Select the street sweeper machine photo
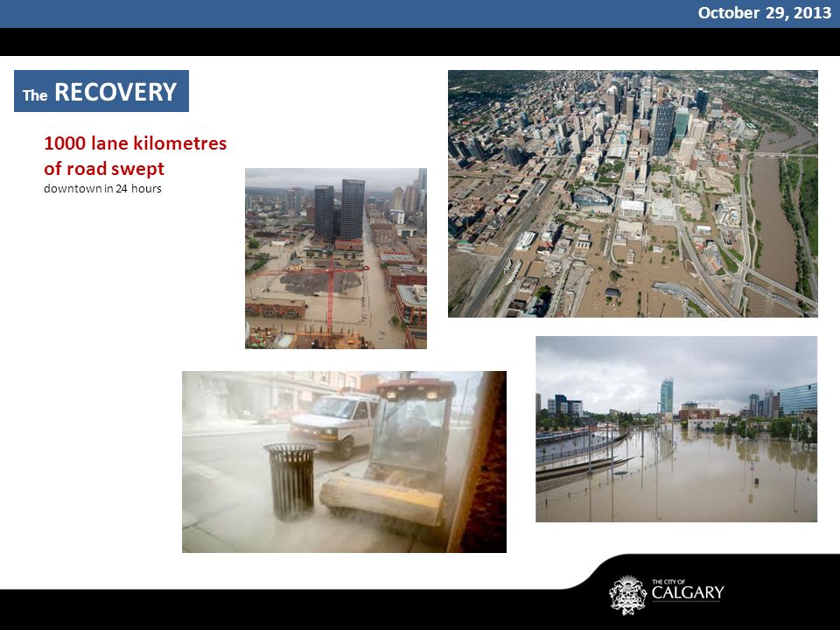This screenshot has height=630, width=840. [x=344, y=462]
